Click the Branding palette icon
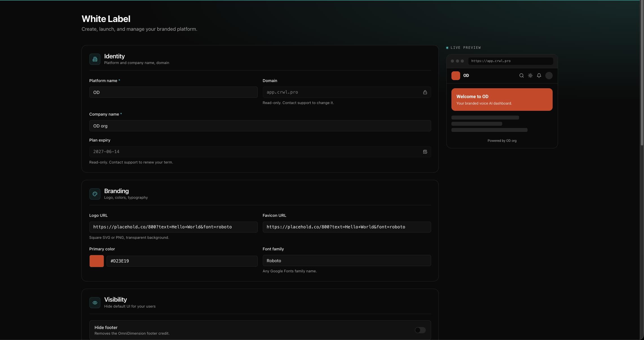The image size is (644, 340). point(95,194)
